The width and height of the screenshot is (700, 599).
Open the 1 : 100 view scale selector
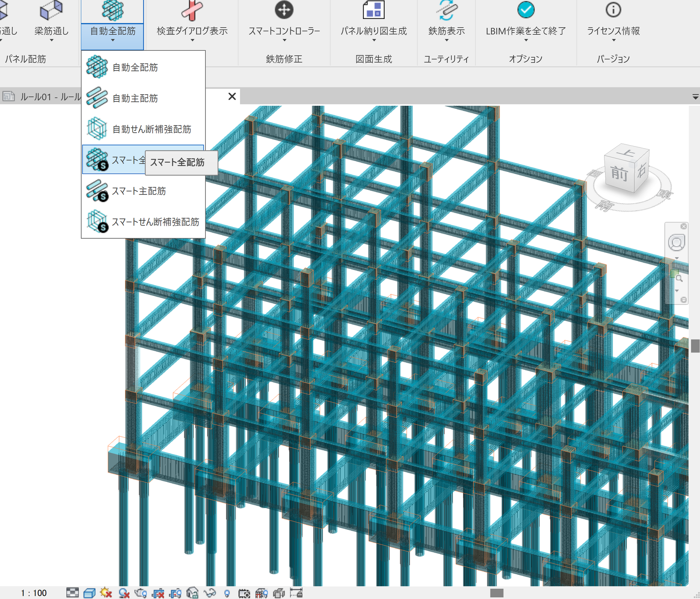click(34, 593)
